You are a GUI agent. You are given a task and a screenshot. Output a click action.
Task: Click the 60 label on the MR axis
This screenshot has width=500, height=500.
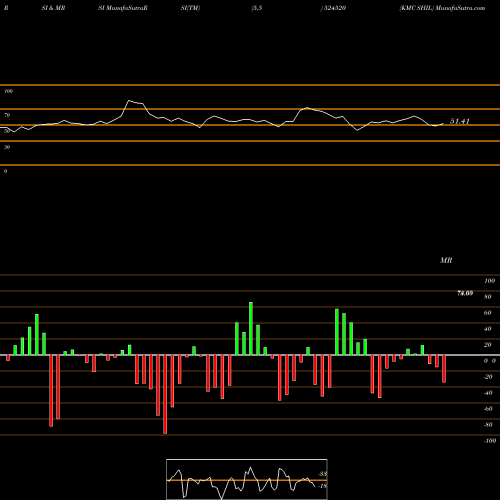(x=488, y=313)
